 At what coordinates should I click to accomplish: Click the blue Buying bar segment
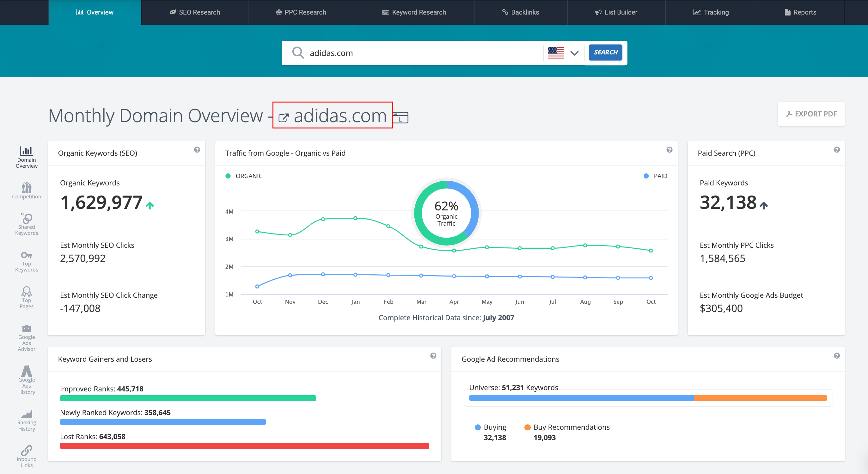coord(581,398)
